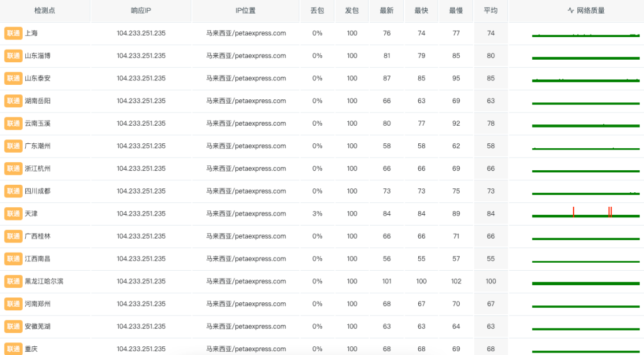644x355 pixels.
Task: Open 马来西亚/petaexpress.com in the 云南玉溪 row
Action: [x=246, y=124]
